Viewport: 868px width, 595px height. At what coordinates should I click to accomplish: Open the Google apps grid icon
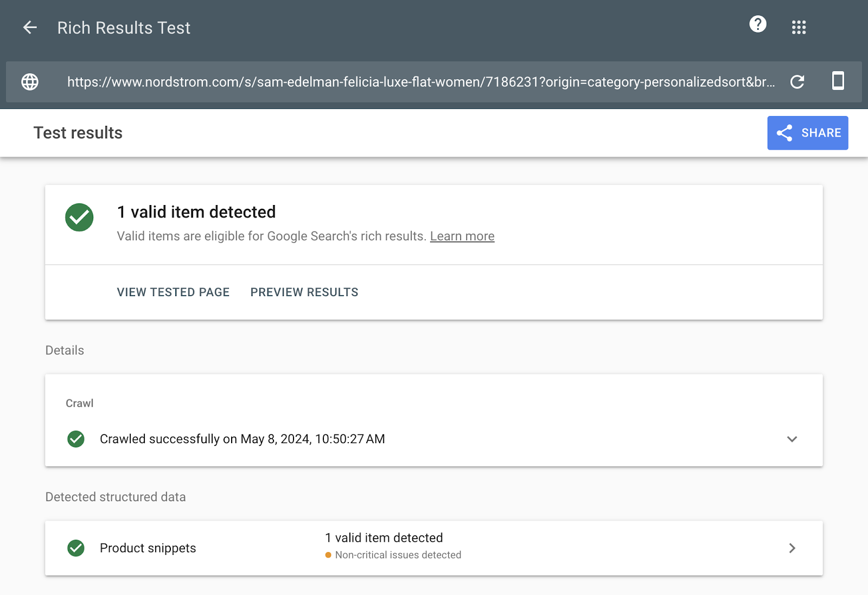click(x=799, y=28)
